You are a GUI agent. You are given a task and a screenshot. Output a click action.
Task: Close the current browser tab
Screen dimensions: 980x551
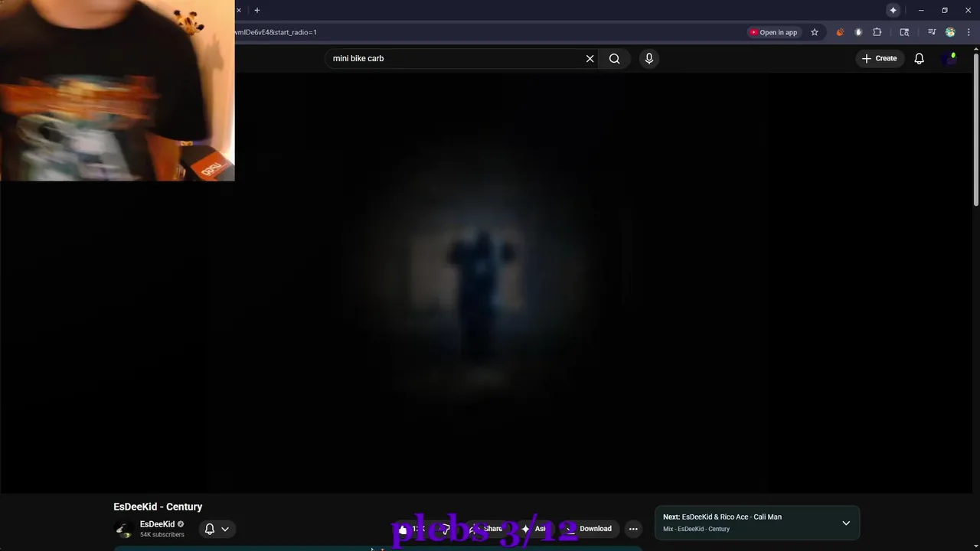coord(239,10)
